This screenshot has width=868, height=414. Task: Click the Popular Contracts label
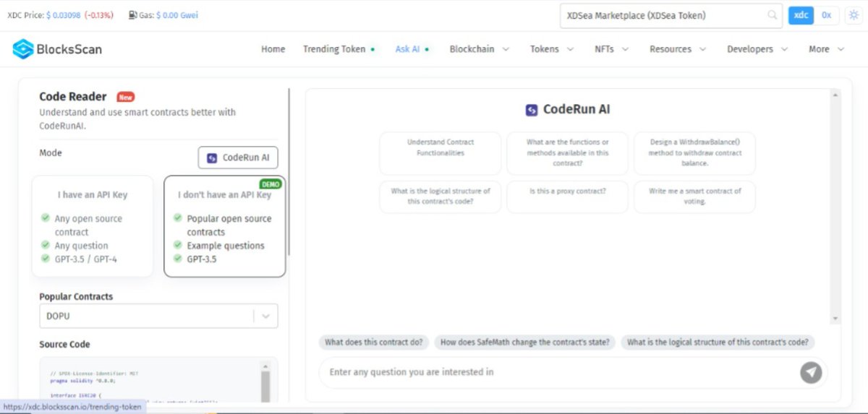(76, 297)
